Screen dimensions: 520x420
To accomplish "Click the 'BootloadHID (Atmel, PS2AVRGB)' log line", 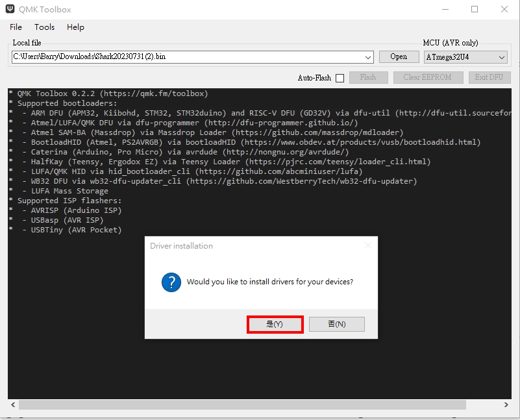I will pos(245,142).
